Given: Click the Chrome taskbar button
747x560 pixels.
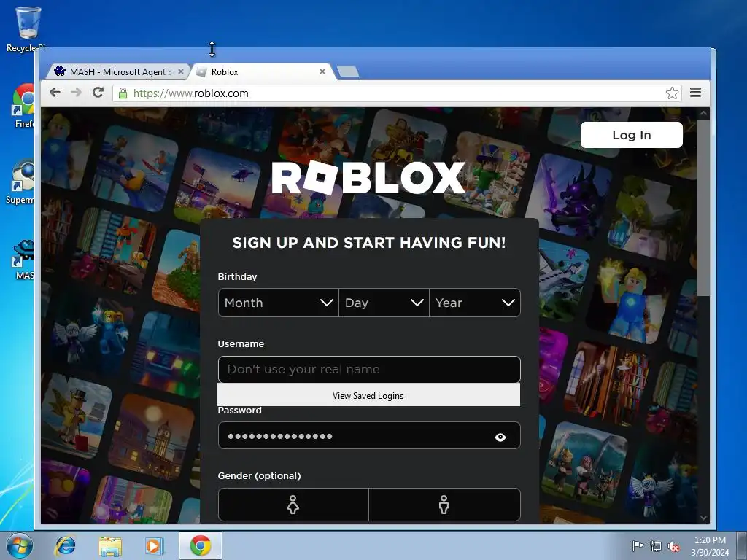Looking at the screenshot, I should tap(201, 545).
